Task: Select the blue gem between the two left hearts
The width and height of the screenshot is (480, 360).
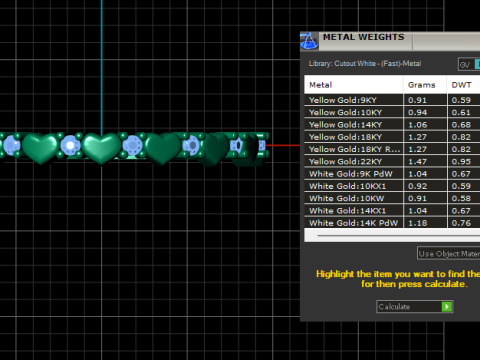Action: [70, 145]
